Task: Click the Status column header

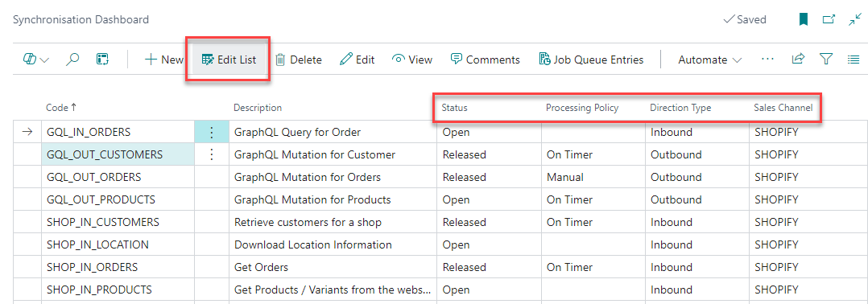Action: click(x=454, y=108)
